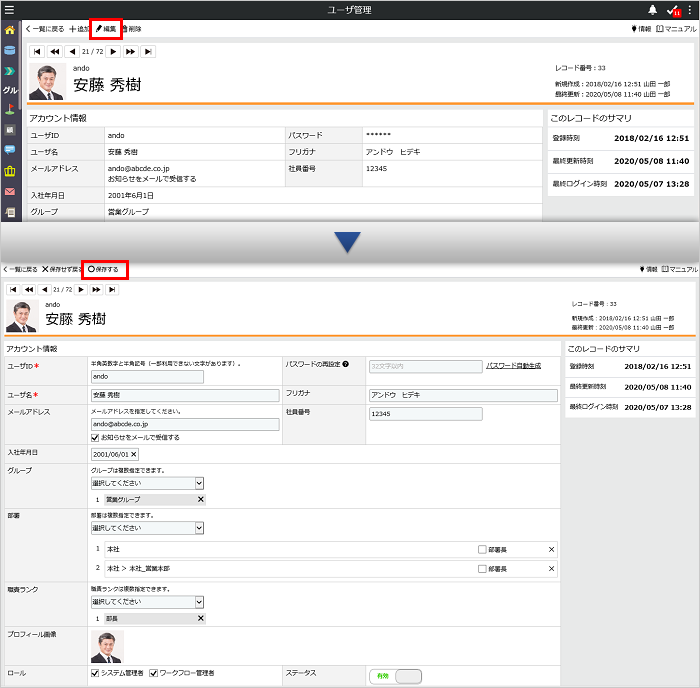This screenshot has height=688, width=700.
Task: Open the three-dot overflow menu
Action: click(690, 10)
